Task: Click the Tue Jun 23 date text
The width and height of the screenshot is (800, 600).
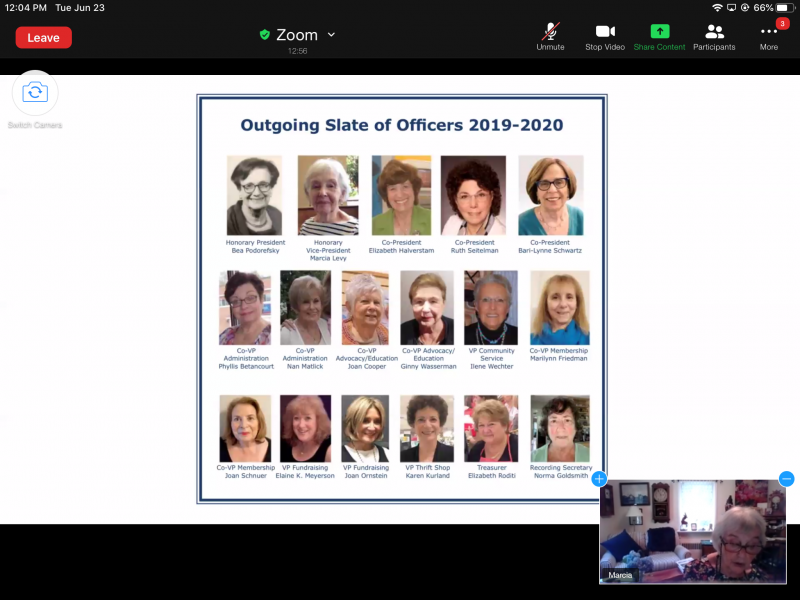Action: tap(80, 8)
